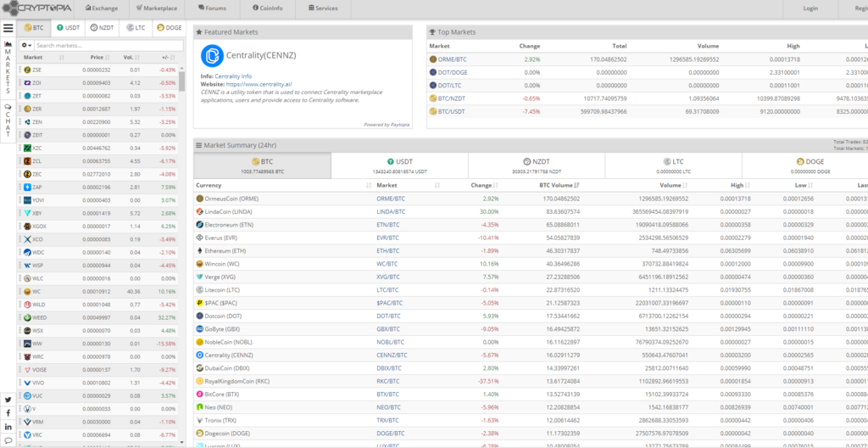Click the LindaCoin (LINDA) coin icon

(200, 212)
